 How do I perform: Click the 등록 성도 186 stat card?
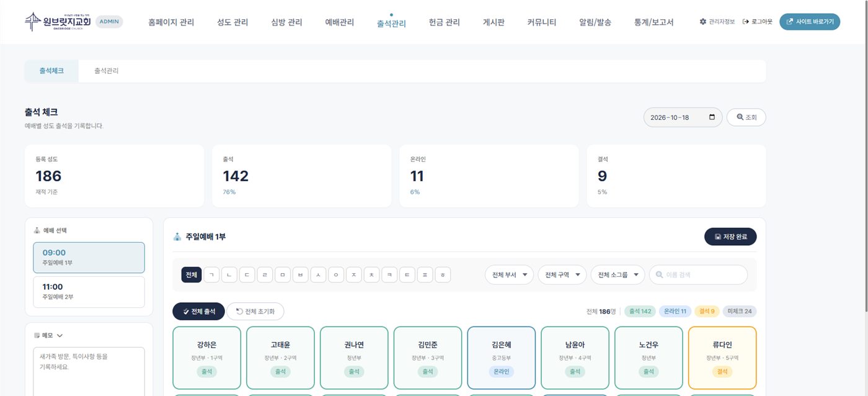tap(114, 176)
